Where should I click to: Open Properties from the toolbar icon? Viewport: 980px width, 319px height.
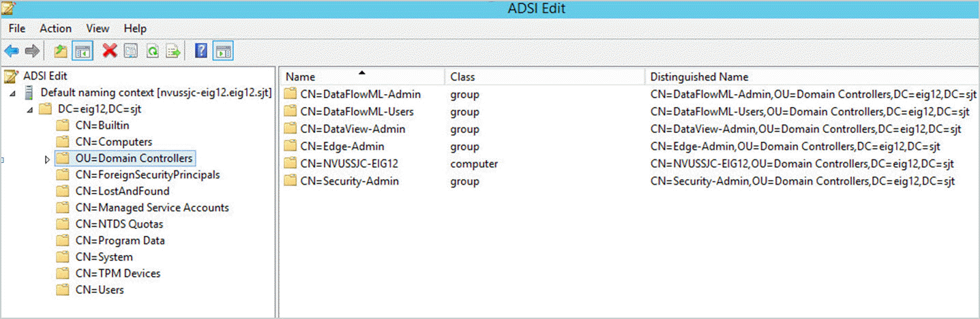131,51
